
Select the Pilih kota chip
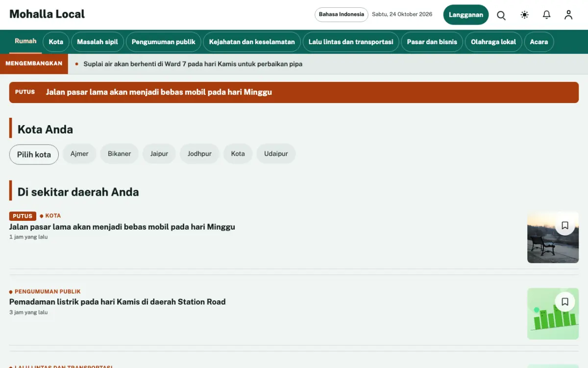coord(34,155)
